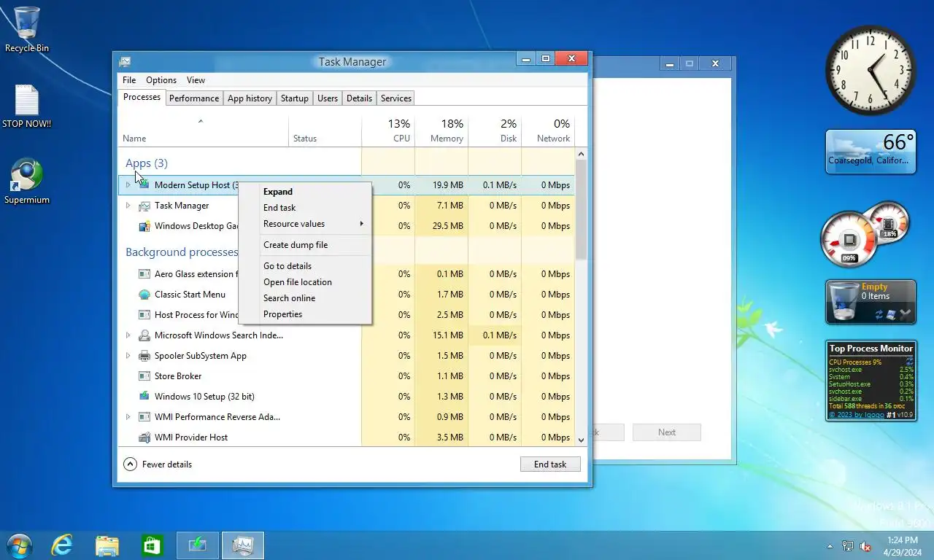Screen dimensions: 934x560
Task: Open the Recycle Bin desktop icon
Action: [x=27, y=29]
